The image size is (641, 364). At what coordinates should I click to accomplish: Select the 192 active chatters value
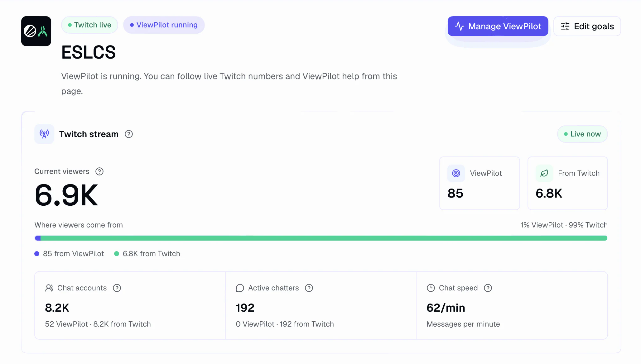(245, 308)
